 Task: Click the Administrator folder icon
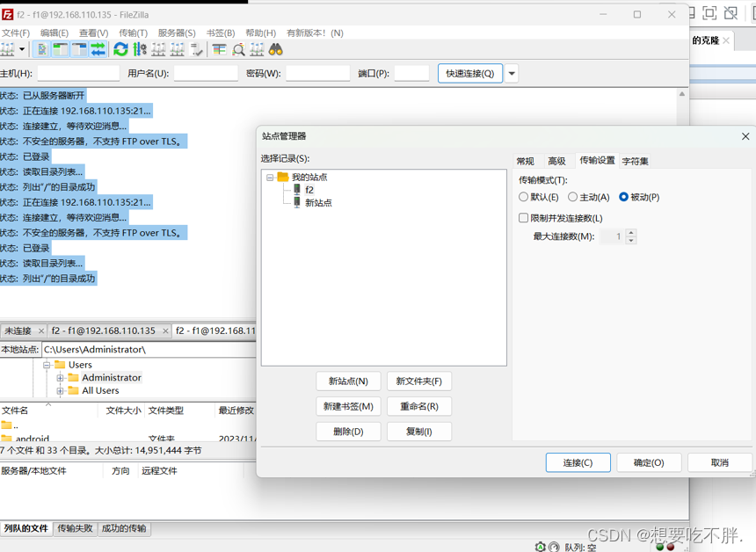click(x=73, y=377)
